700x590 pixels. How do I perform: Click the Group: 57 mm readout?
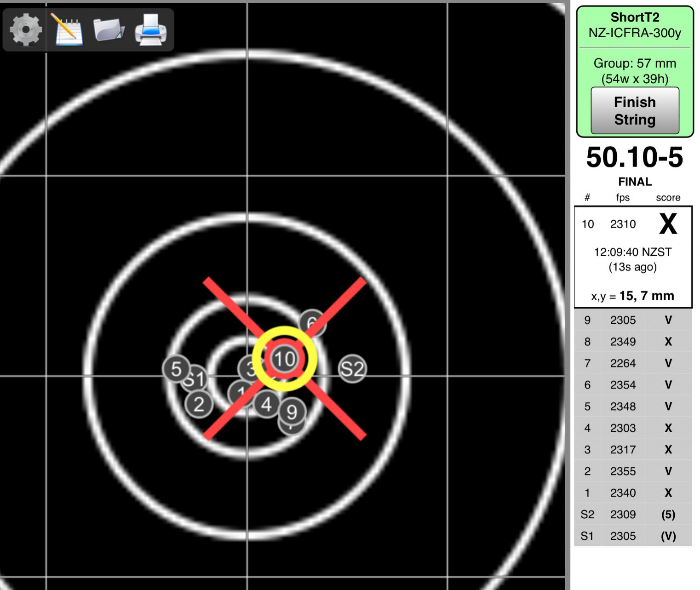tap(635, 63)
